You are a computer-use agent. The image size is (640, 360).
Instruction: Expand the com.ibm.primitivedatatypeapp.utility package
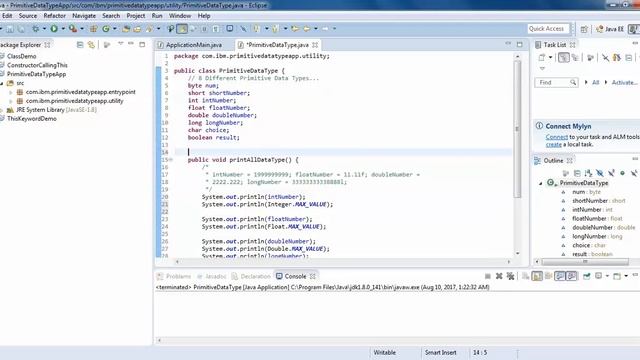point(11,101)
